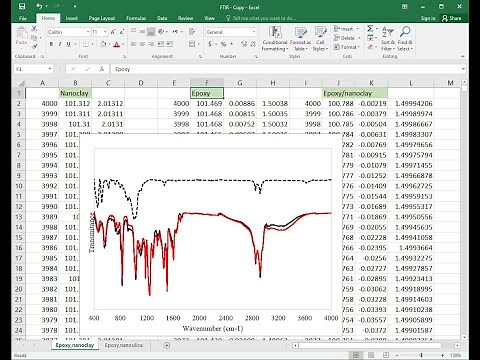Click the Name Box showing F1

pos(33,69)
